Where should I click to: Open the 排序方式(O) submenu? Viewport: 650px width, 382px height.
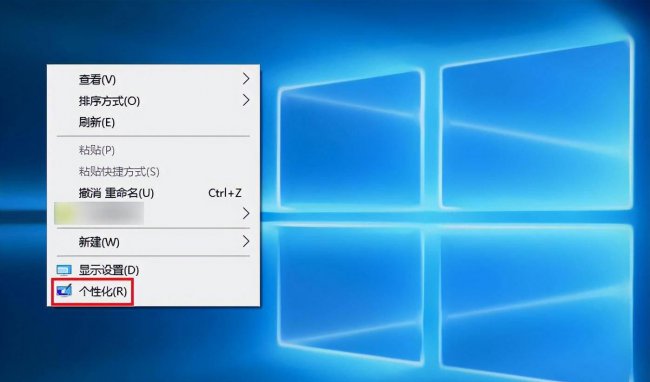[153, 101]
